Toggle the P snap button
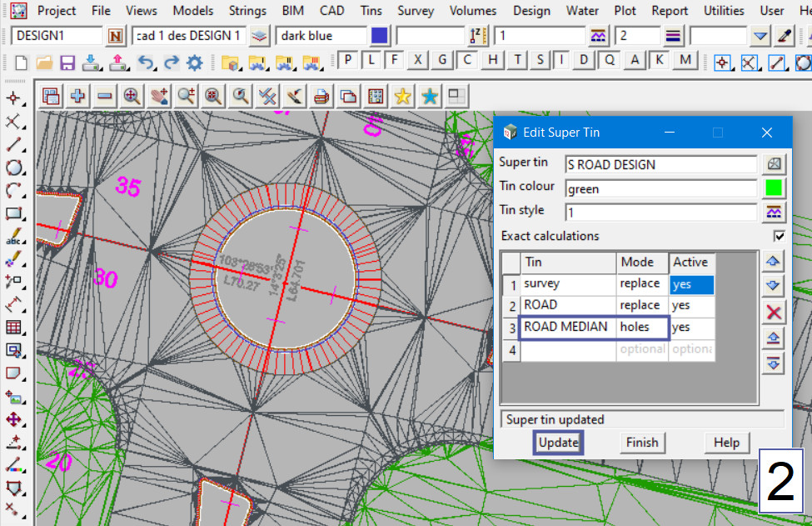The height and width of the screenshot is (526, 812). pyautogui.click(x=347, y=60)
